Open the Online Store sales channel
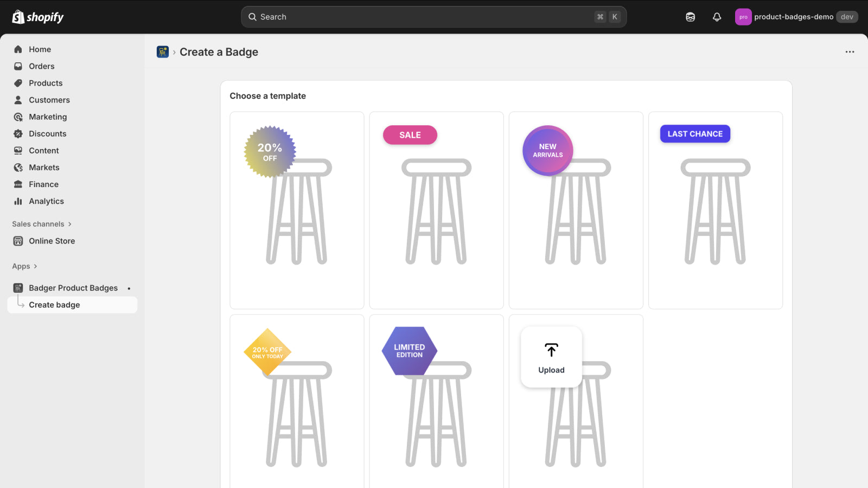868x488 pixels. [x=52, y=241]
